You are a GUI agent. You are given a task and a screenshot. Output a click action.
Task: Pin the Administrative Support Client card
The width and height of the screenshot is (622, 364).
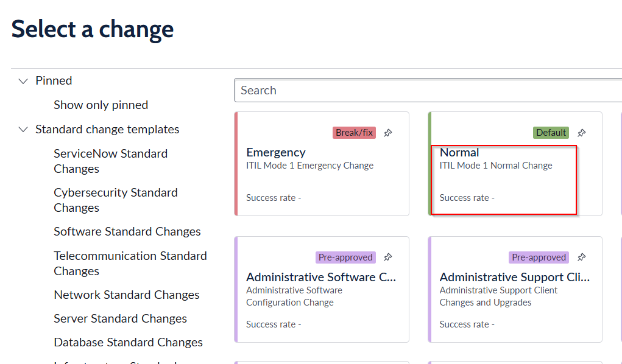(x=582, y=257)
